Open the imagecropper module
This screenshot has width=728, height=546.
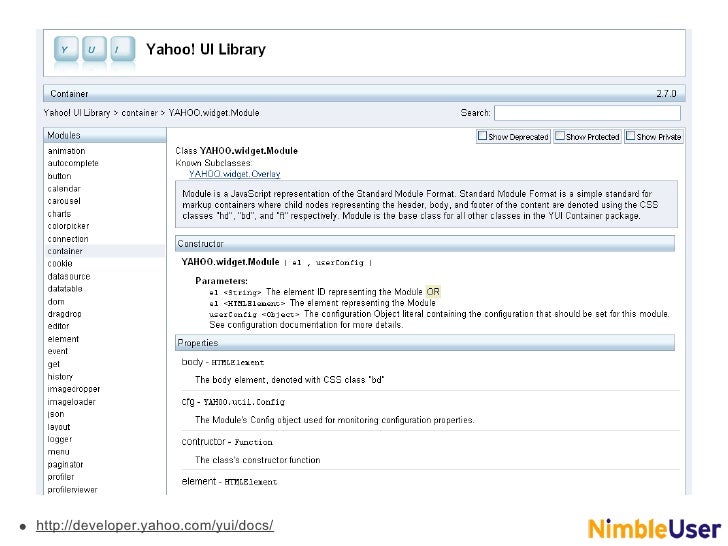74,389
